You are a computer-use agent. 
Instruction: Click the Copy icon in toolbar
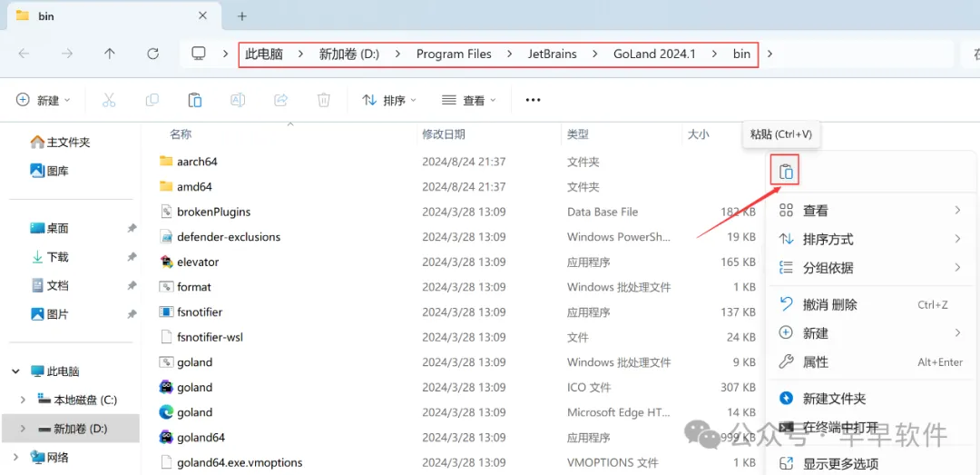152,100
